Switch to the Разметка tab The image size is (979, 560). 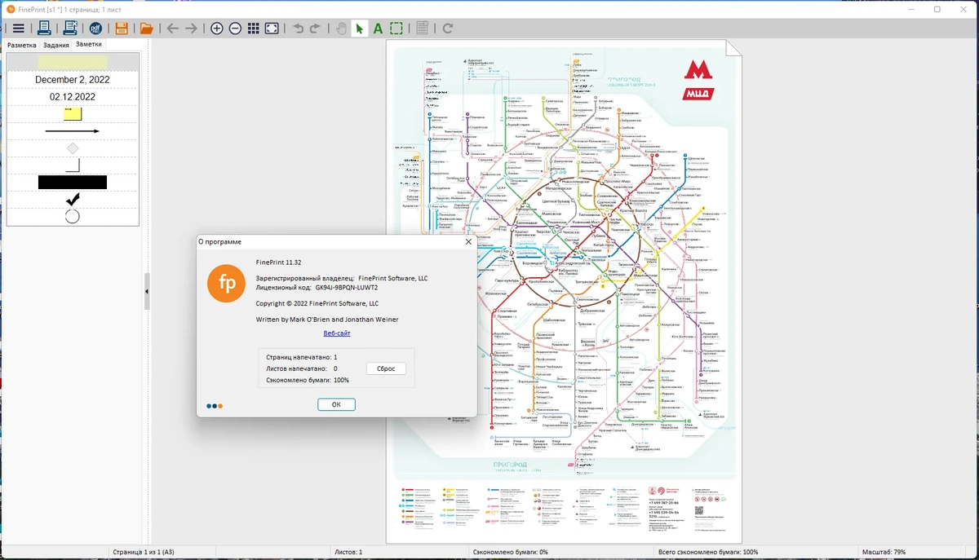tap(22, 45)
